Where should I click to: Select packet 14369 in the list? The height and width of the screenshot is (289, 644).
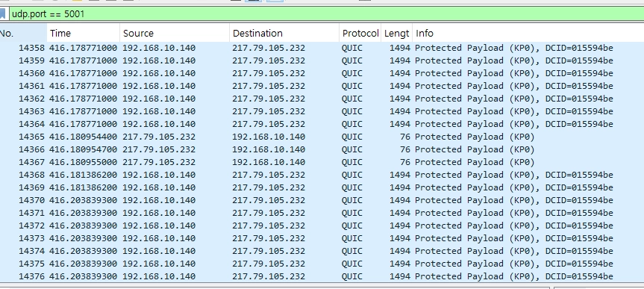click(x=322, y=187)
